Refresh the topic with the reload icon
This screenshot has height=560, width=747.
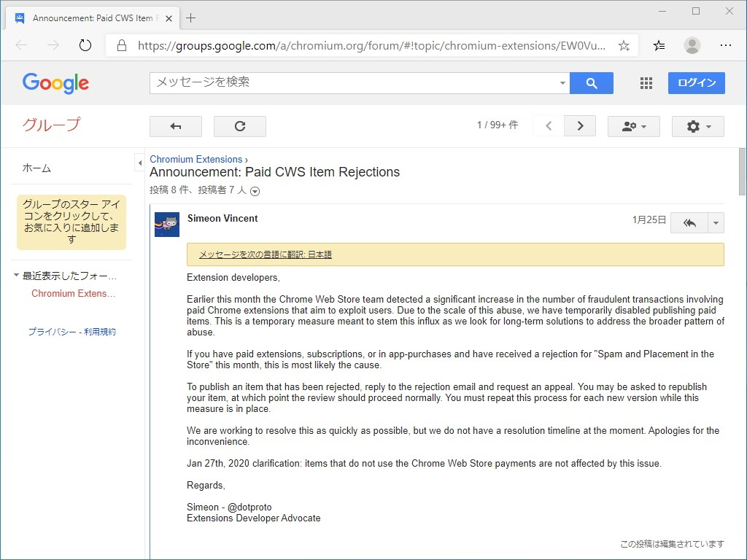click(x=239, y=125)
